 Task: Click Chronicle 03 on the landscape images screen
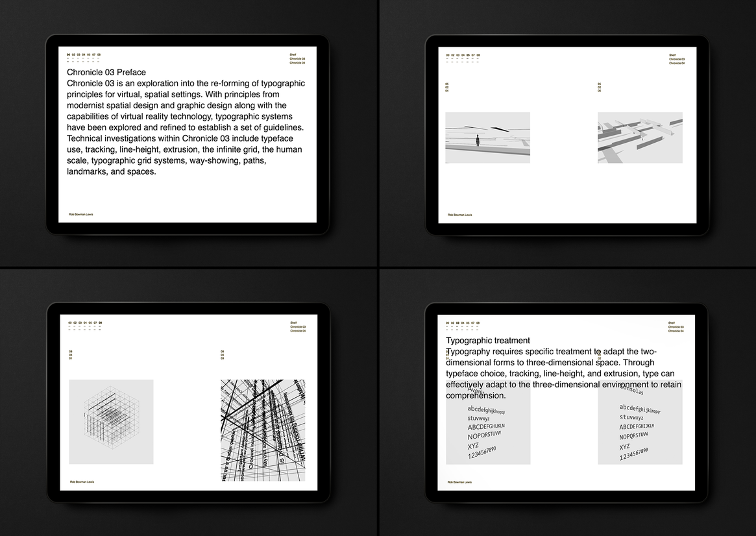(677, 59)
